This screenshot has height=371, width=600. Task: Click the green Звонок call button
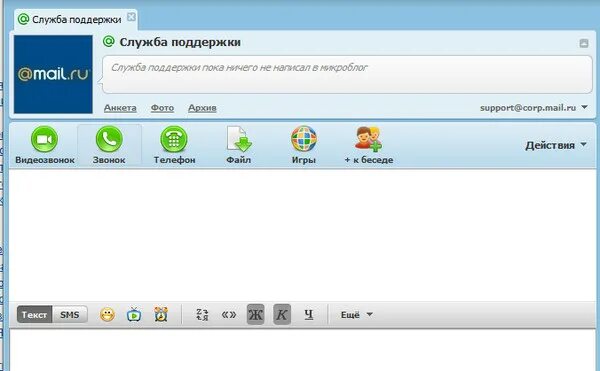click(x=109, y=145)
